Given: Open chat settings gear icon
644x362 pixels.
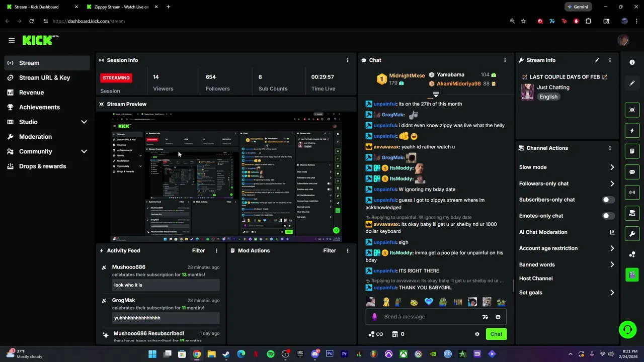Looking at the screenshot, I should coord(477,334).
